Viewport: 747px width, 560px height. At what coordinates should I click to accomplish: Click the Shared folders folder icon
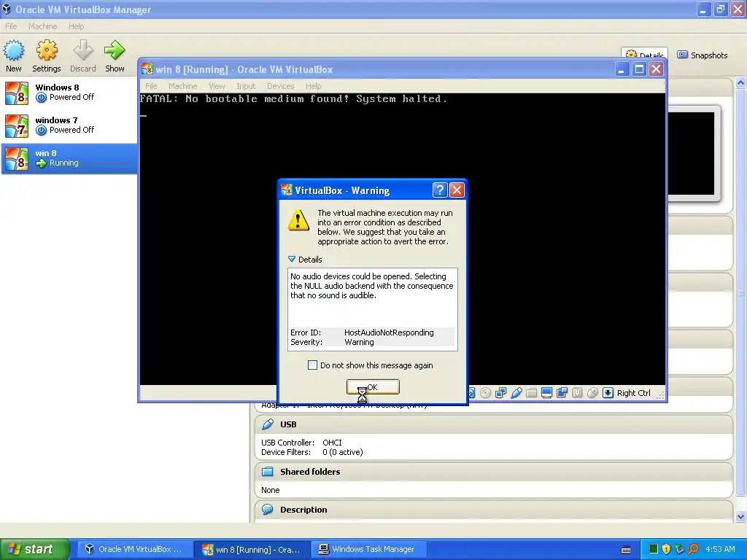pos(268,472)
